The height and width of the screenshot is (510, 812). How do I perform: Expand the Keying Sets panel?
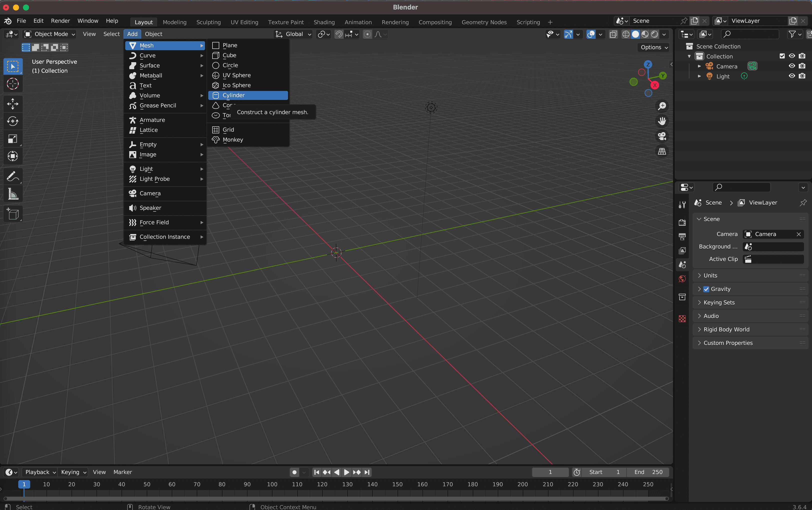[x=751, y=302]
